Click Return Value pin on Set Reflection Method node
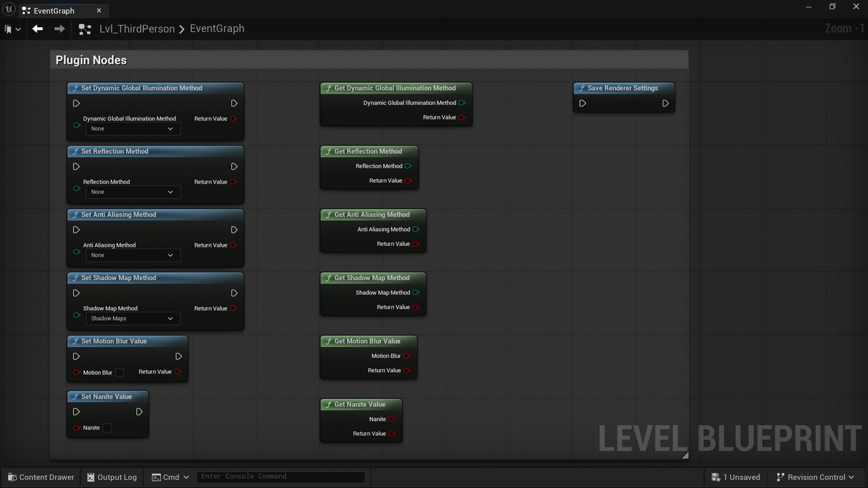This screenshot has width=868, height=488. tap(233, 182)
